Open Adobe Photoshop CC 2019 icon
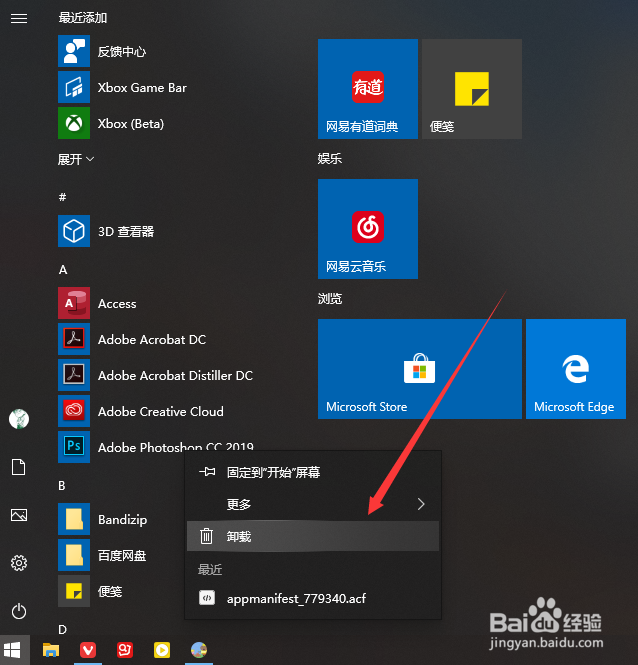The image size is (638, 665). pyautogui.click(x=74, y=447)
